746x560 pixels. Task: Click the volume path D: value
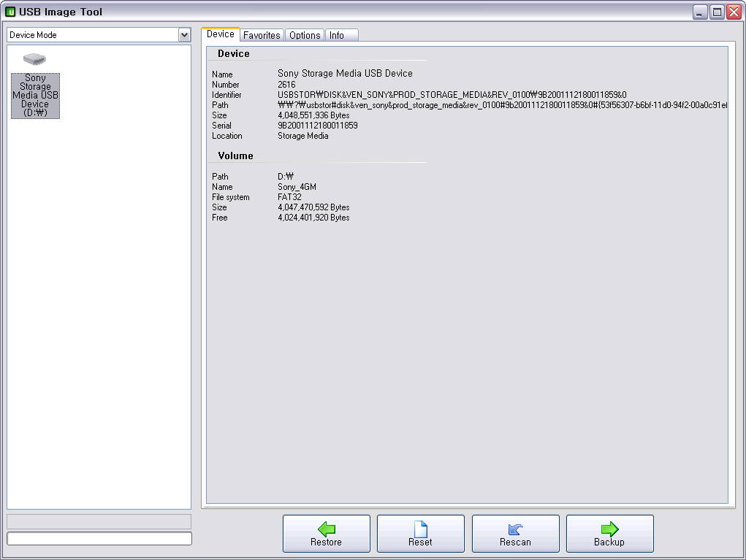286,177
